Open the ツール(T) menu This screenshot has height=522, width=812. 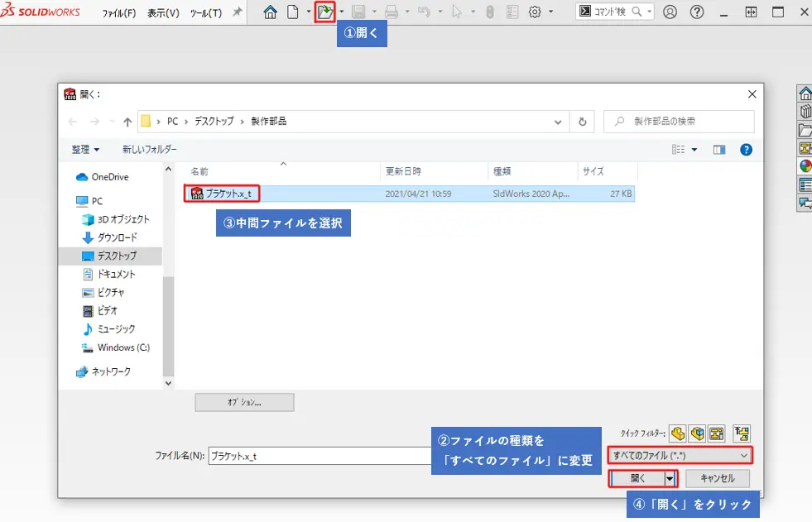pos(206,13)
